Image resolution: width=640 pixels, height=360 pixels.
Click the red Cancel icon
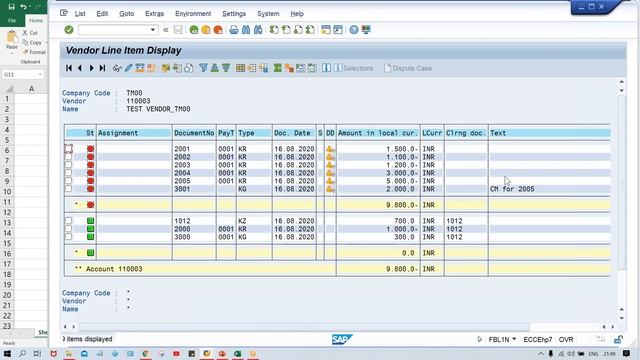[x=218, y=29]
